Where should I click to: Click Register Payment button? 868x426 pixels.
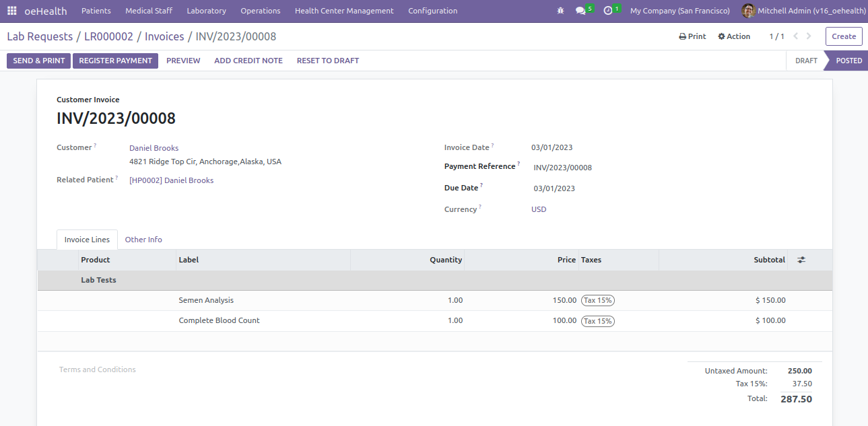point(116,61)
